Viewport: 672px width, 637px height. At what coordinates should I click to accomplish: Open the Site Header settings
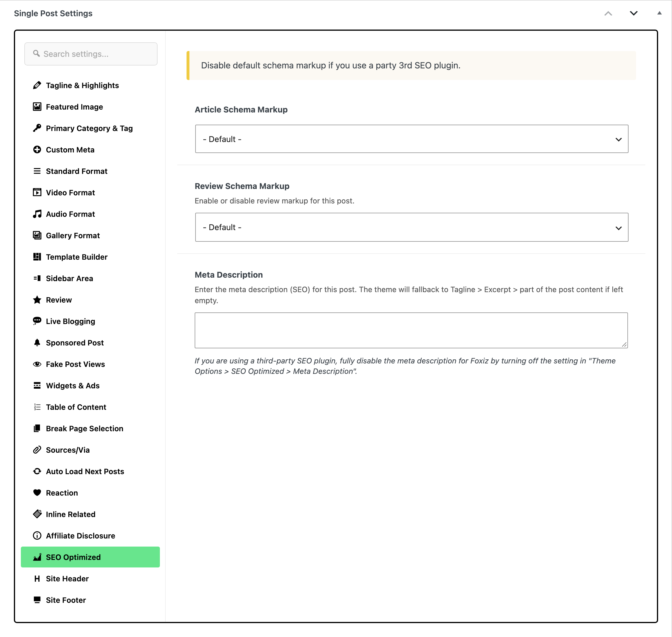tap(90, 578)
